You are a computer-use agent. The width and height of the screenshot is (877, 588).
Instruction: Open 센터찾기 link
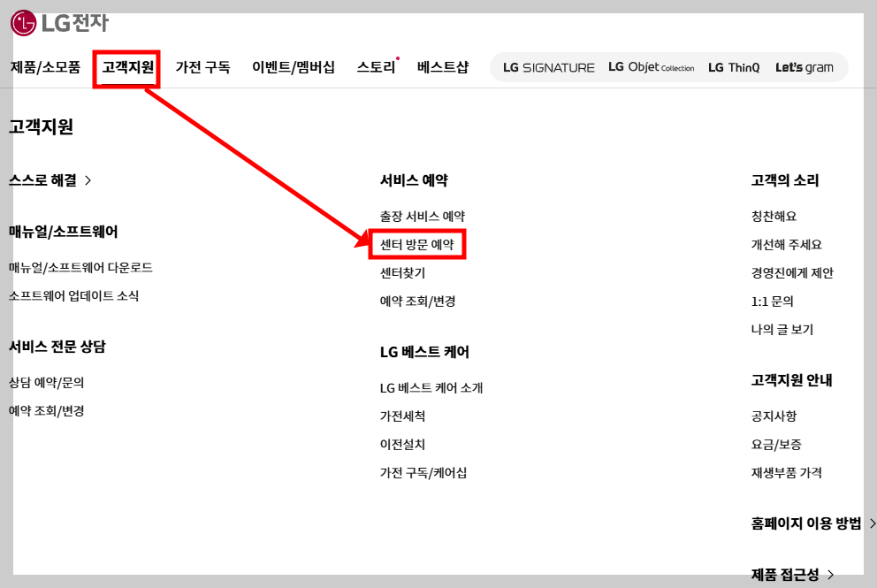tap(403, 273)
